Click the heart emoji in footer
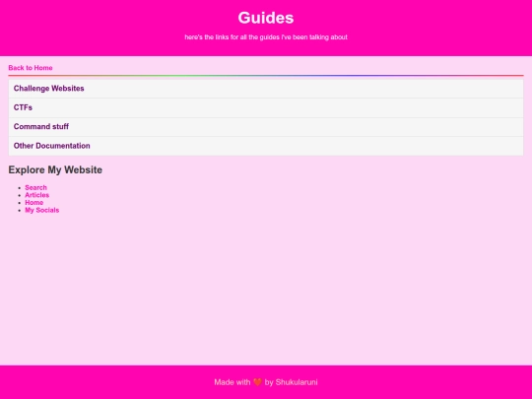The height and width of the screenshot is (399, 532). click(x=257, y=382)
